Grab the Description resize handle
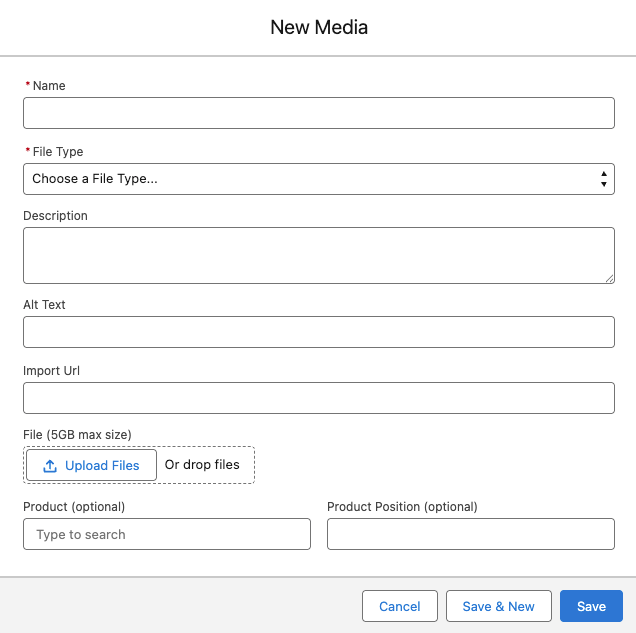The height and width of the screenshot is (633, 636). pyautogui.click(x=610, y=279)
